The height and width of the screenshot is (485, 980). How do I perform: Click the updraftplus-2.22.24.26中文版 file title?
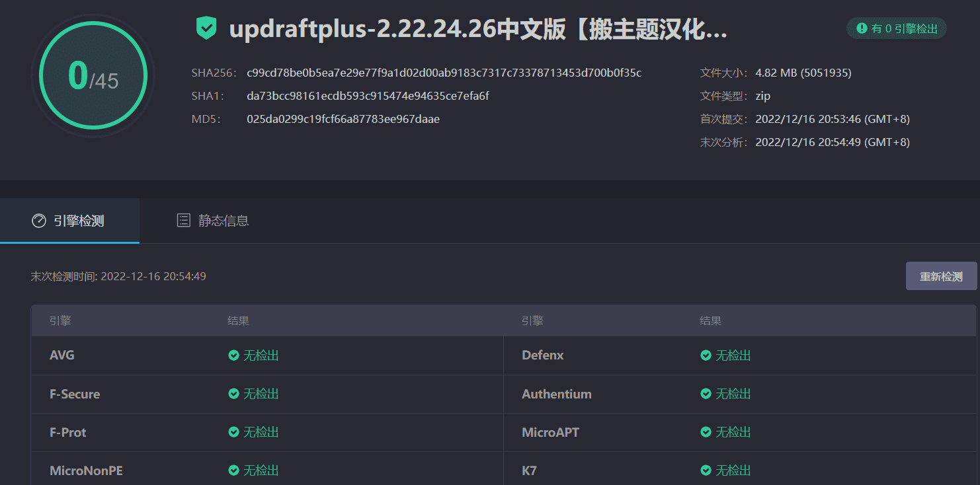tap(478, 30)
